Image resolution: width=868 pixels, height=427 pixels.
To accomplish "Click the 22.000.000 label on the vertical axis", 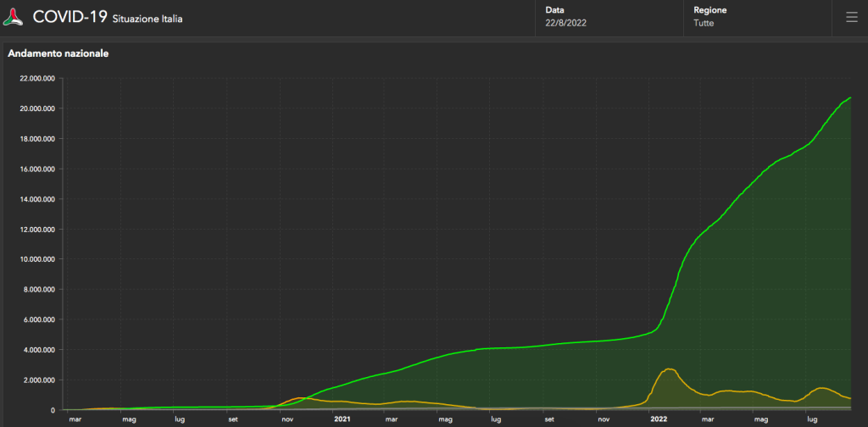I will point(36,78).
